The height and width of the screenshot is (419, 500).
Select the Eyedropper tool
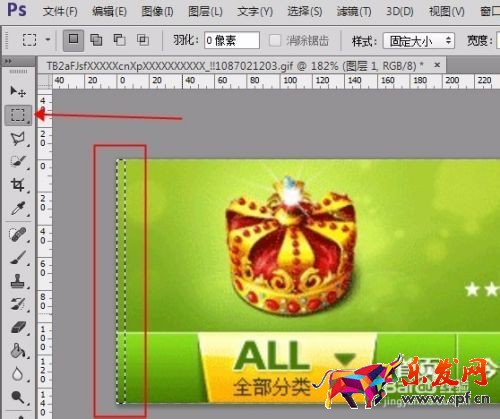coord(18,208)
